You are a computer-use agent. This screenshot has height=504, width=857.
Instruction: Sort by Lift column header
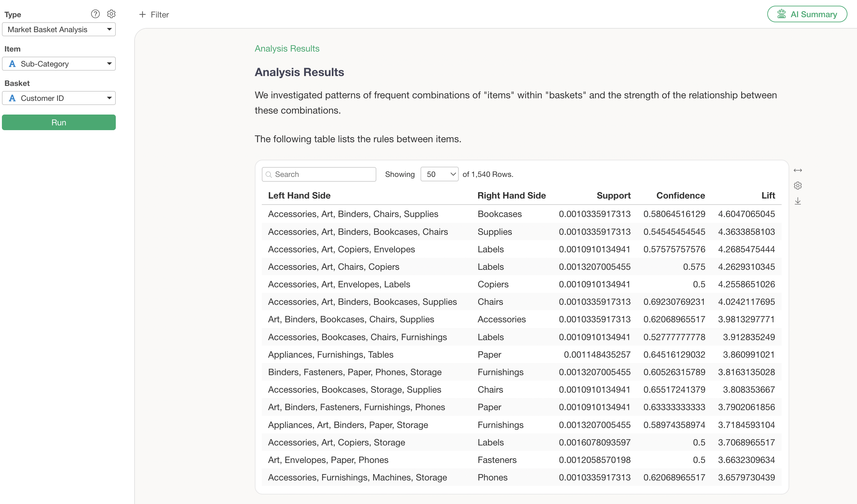(768, 196)
